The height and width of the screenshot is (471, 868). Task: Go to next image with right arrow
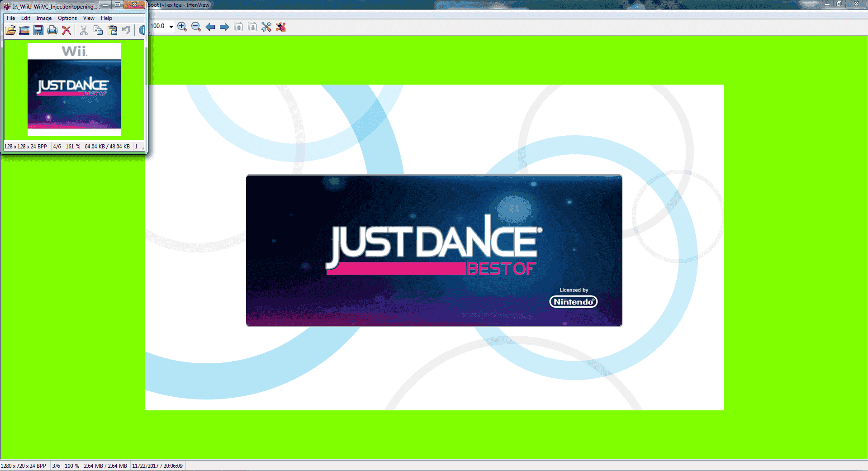[x=224, y=27]
